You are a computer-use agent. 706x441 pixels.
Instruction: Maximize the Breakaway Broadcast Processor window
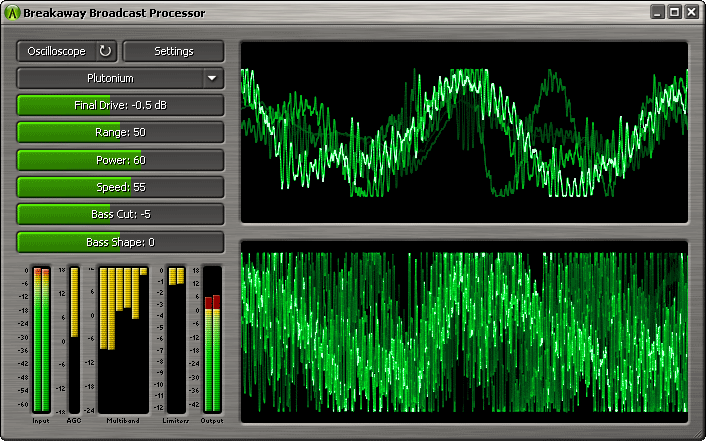674,13
